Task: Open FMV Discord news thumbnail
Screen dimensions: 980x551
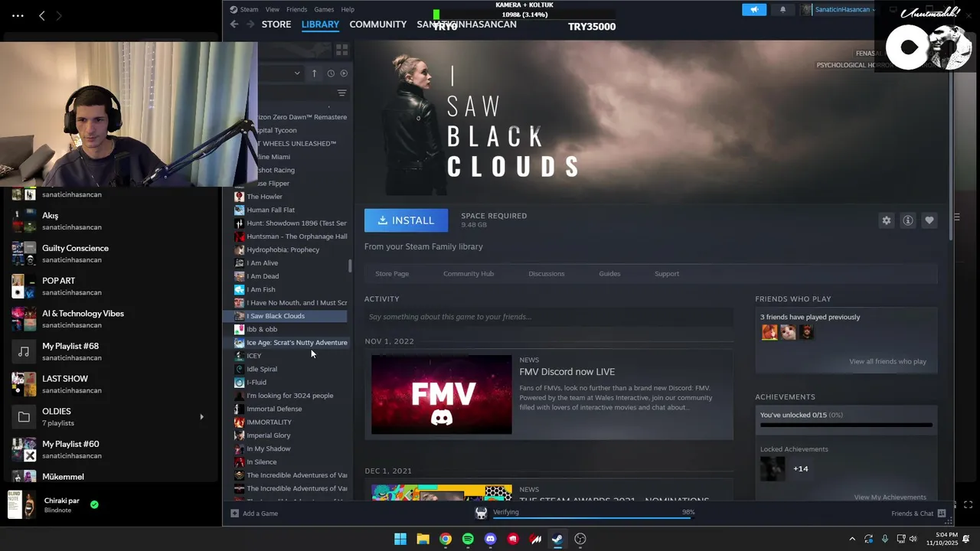Action: 442,394
